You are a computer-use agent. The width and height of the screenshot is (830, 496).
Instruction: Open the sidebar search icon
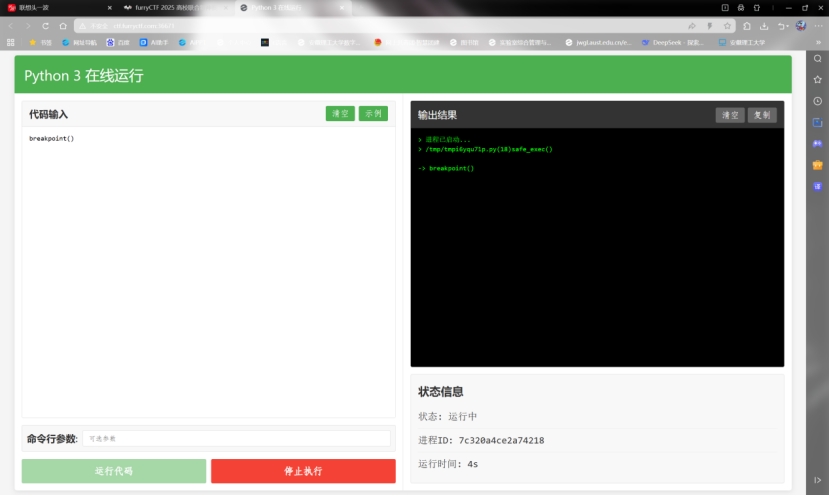817,59
